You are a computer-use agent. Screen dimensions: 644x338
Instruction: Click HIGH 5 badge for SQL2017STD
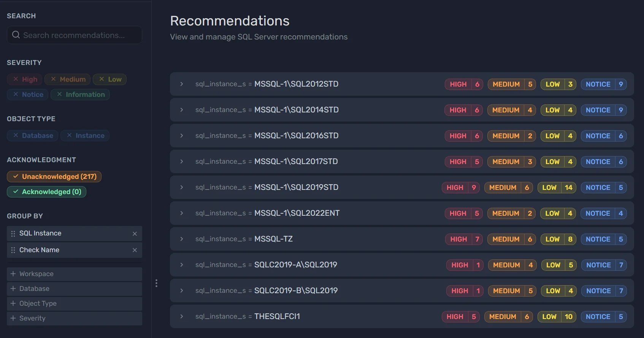tap(464, 162)
